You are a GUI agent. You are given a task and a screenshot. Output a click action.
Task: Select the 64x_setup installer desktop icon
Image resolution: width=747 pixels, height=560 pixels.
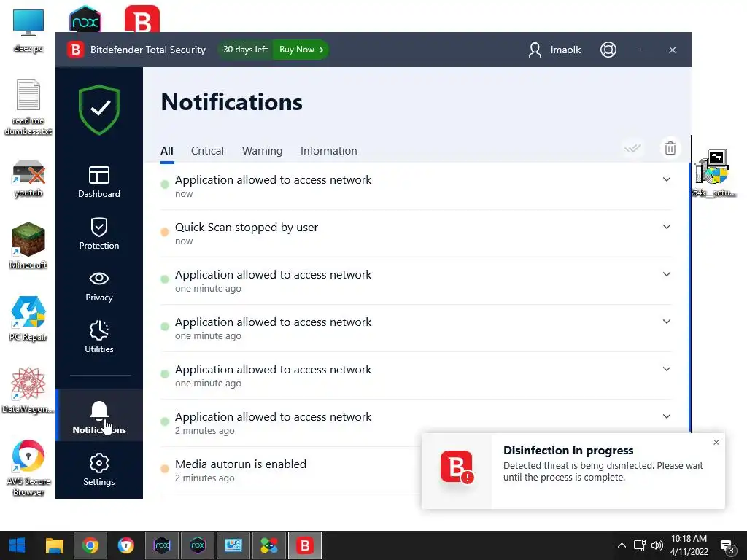tap(713, 174)
